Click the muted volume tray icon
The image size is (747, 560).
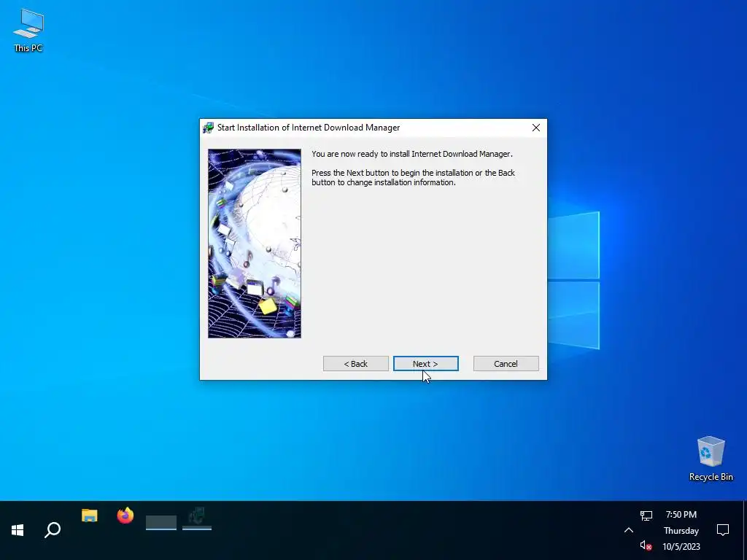(x=646, y=545)
